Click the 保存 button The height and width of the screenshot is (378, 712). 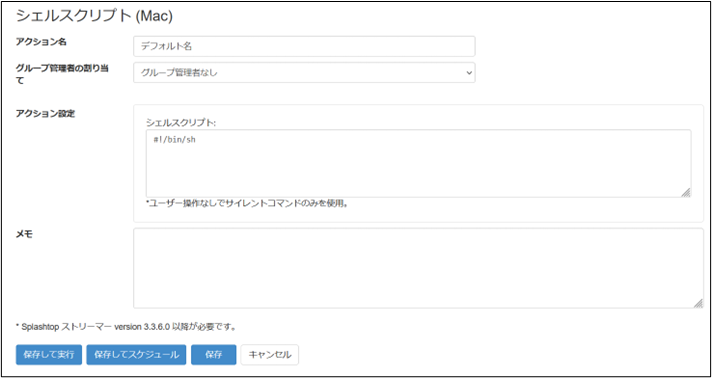213,355
